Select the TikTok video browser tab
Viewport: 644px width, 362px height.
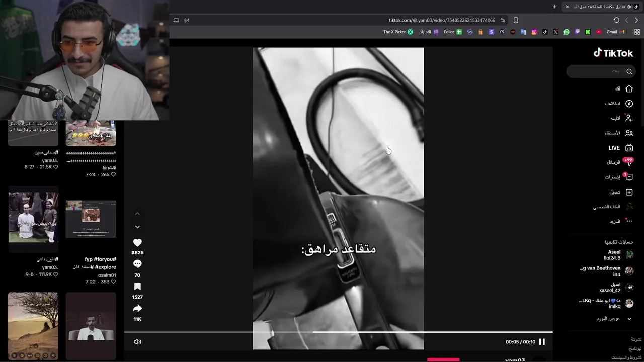(603, 7)
